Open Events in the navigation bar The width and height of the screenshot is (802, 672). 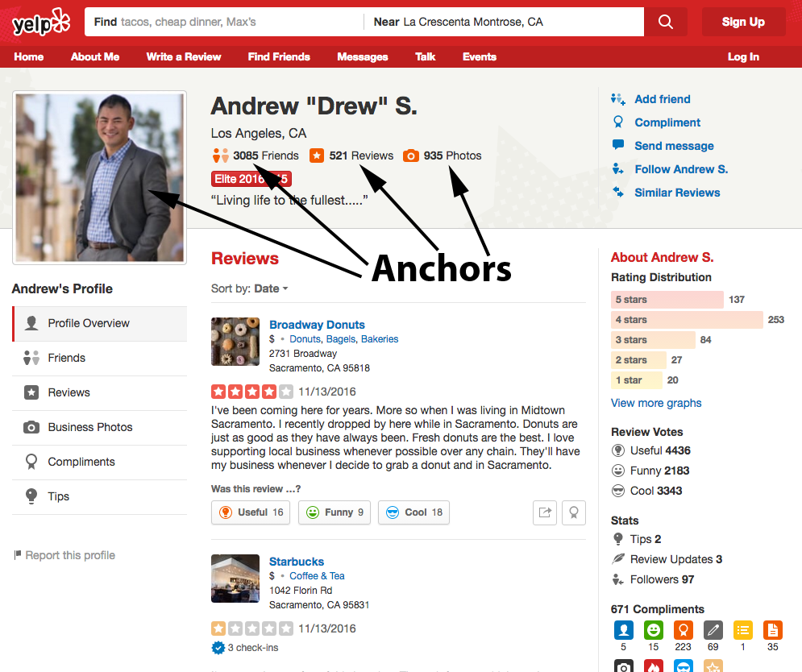click(x=480, y=56)
